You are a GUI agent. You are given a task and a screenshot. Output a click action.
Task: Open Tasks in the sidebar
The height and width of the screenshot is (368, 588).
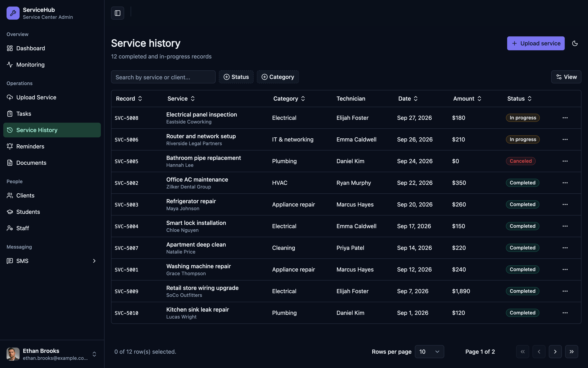(x=52, y=114)
